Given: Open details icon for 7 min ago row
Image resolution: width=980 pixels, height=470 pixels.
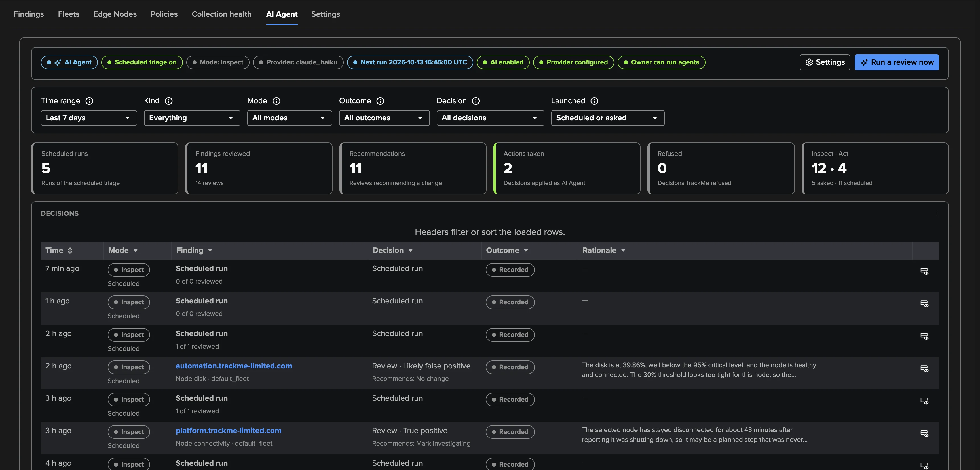Looking at the screenshot, I should pyautogui.click(x=924, y=271).
